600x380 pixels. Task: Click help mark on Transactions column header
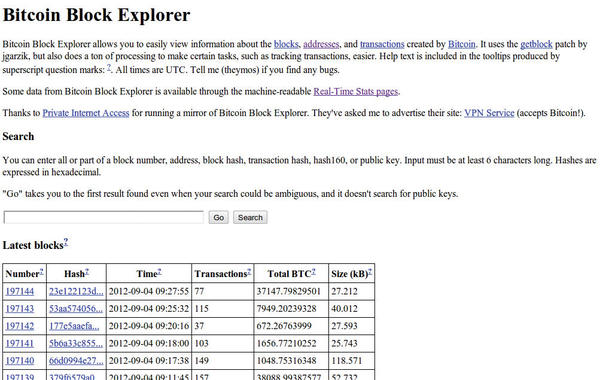click(249, 271)
